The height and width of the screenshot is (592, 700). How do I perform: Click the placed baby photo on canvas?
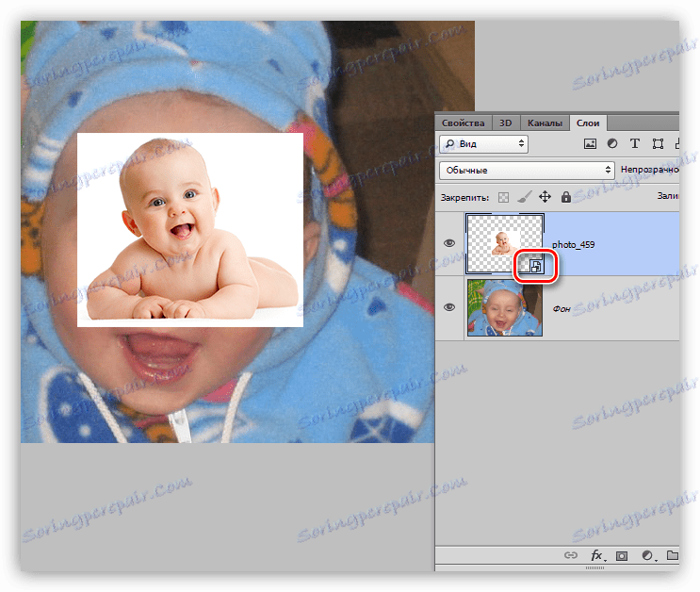click(190, 230)
